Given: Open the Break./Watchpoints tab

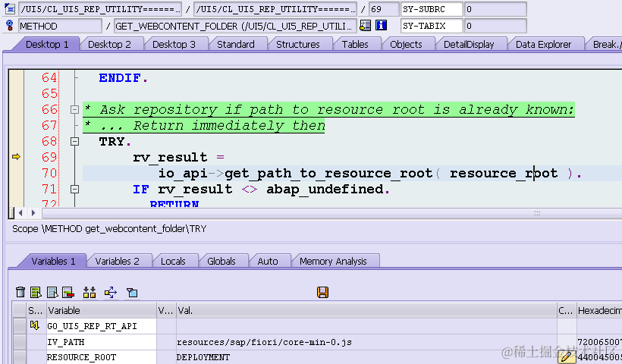Looking at the screenshot, I should 606,44.
